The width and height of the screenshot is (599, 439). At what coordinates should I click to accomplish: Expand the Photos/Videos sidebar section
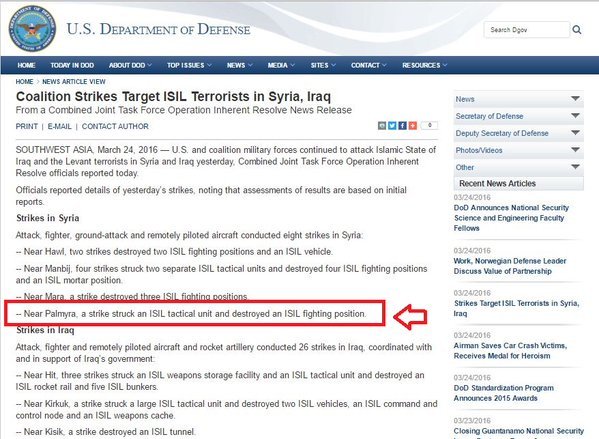[518, 150]
